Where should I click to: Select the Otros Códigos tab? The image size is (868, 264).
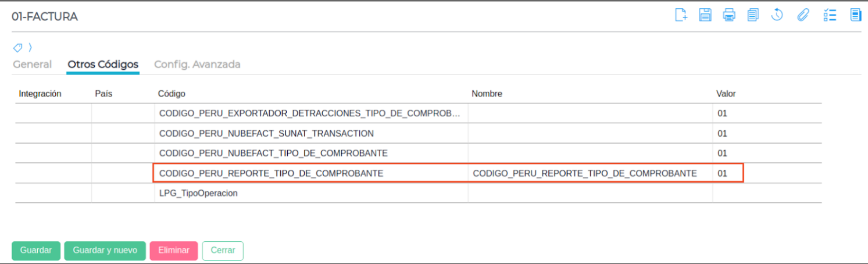tap(103, 65)
